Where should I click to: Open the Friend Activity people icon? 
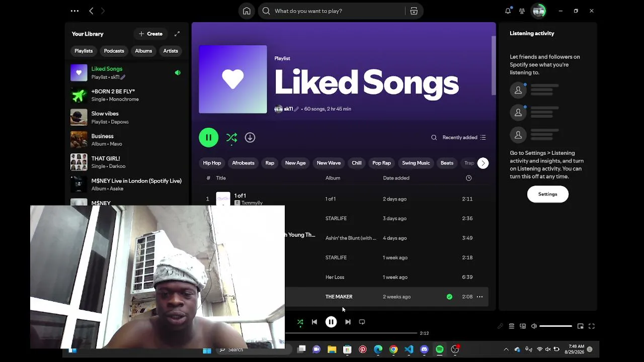(522, 11)
